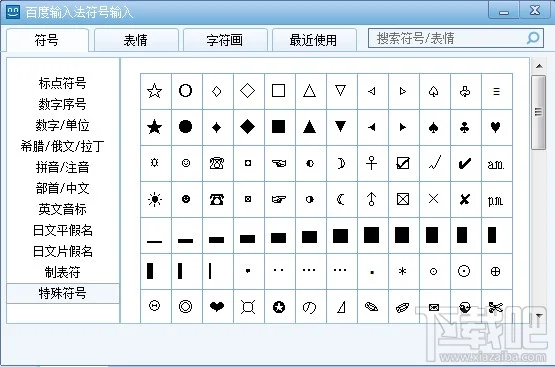Image resolution: width=555 pixels, height=367 pixels.
Task: Insert the solid black star symbol
Action: tap(155, 127)
